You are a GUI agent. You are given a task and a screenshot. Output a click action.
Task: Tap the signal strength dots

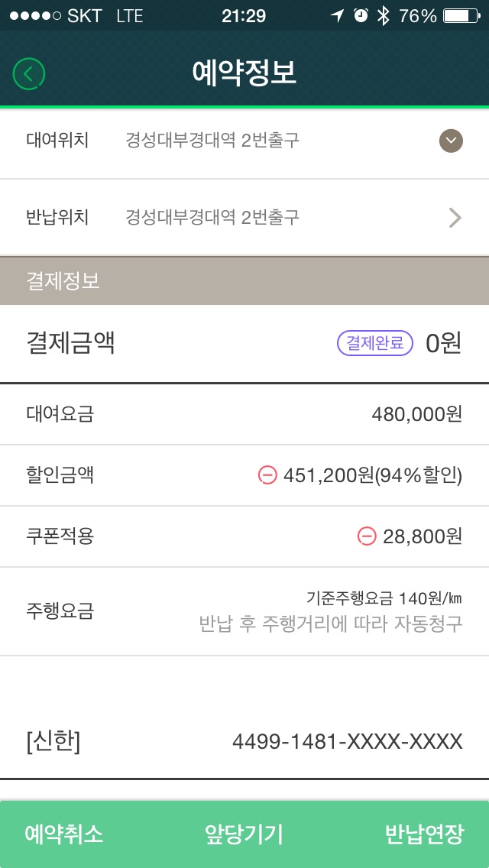(x=34, y=15)
